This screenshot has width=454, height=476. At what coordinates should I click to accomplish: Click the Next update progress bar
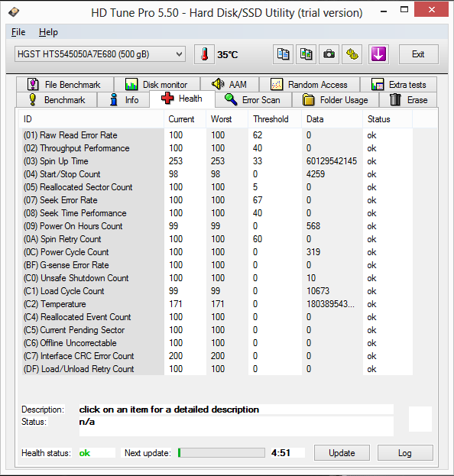(221, 452)
